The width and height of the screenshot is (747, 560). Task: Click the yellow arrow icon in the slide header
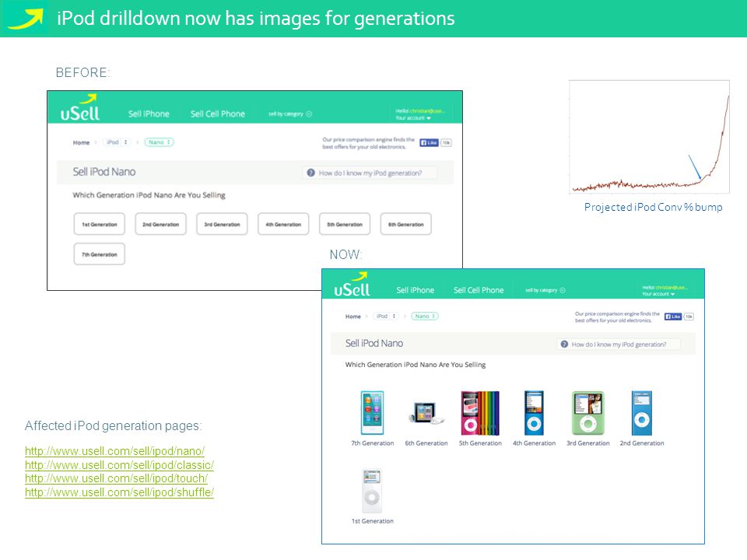coord(25,19)
